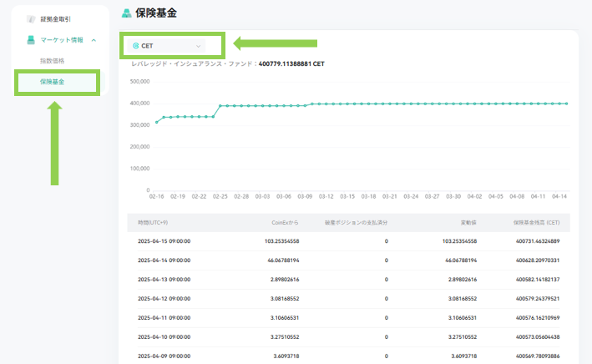Click balance value 400569.78093886
The height and width of the screenshot is (364, 592).
pos(538,356)
